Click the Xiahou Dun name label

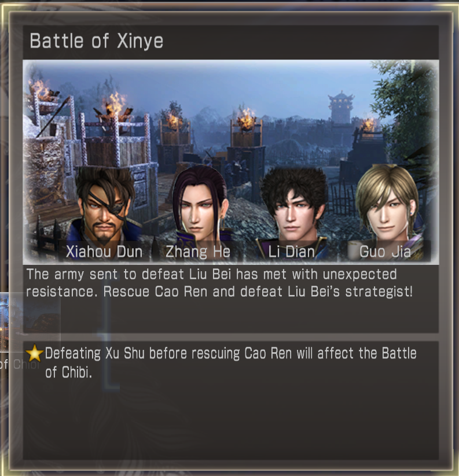click(104, 252)
